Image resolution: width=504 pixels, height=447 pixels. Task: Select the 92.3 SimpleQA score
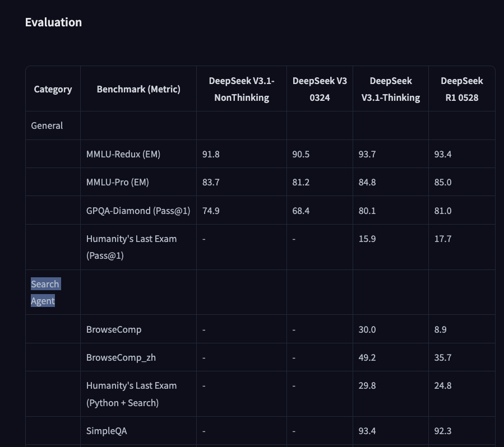point(443,431)
